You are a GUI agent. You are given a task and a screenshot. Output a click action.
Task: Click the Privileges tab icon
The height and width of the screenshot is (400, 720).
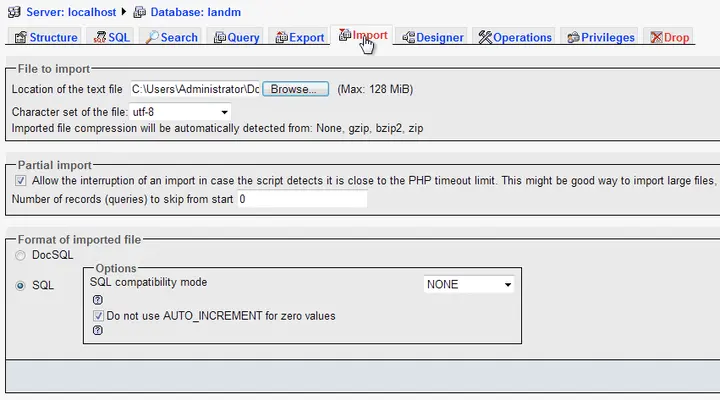coord(573,37)
